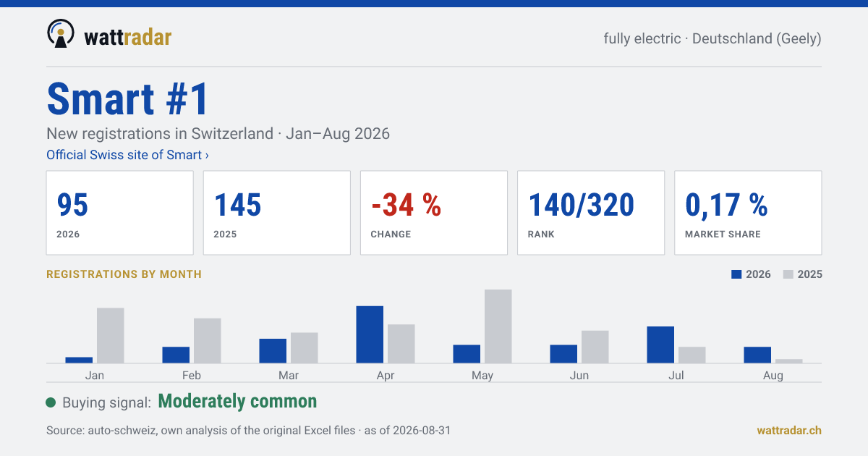Click the Moderately common buying signal text

237,401
